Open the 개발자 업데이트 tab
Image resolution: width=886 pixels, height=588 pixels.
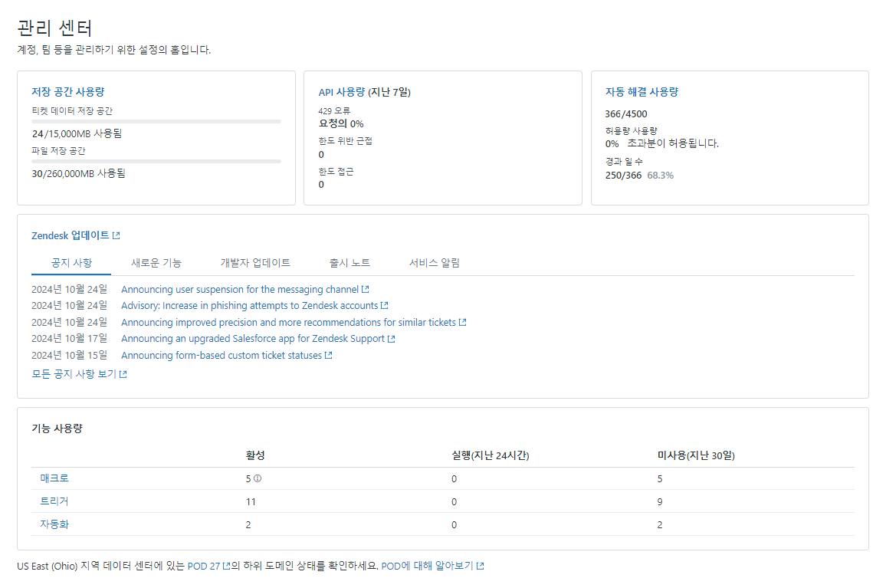254,263
